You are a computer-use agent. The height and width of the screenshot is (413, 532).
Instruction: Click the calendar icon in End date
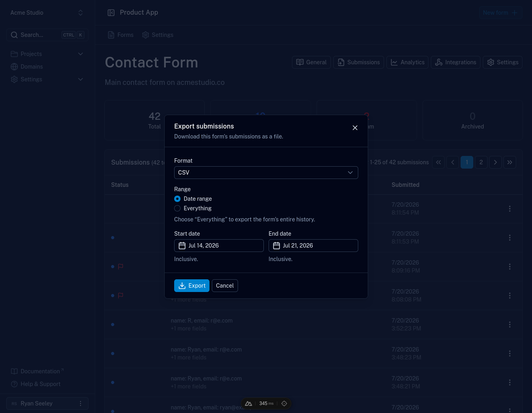coord(277,246)
